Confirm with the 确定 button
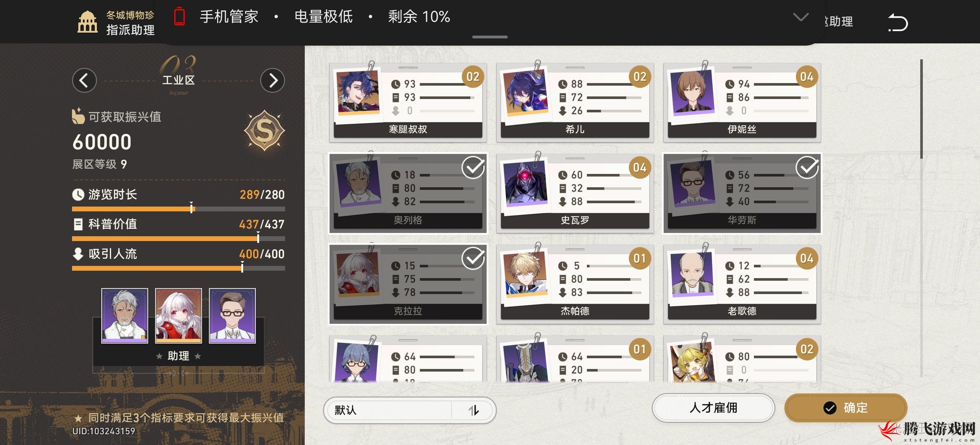 846,408
